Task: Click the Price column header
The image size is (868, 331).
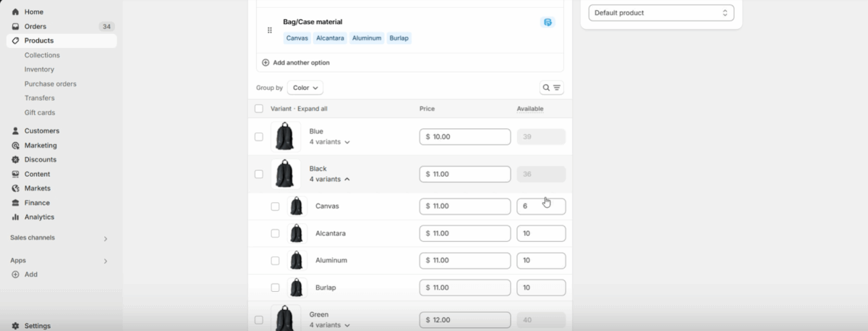Action: tap(427, 109)
